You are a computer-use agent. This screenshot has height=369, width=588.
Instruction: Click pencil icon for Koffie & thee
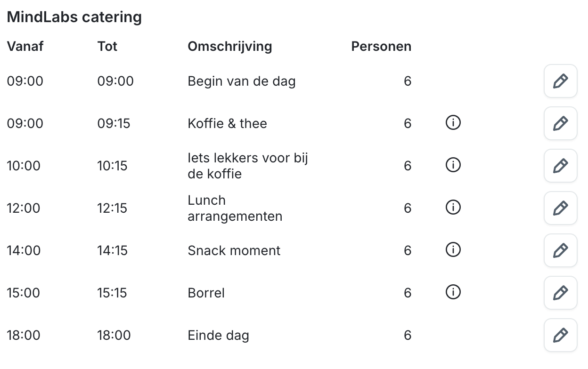click(x=560, y=123)
